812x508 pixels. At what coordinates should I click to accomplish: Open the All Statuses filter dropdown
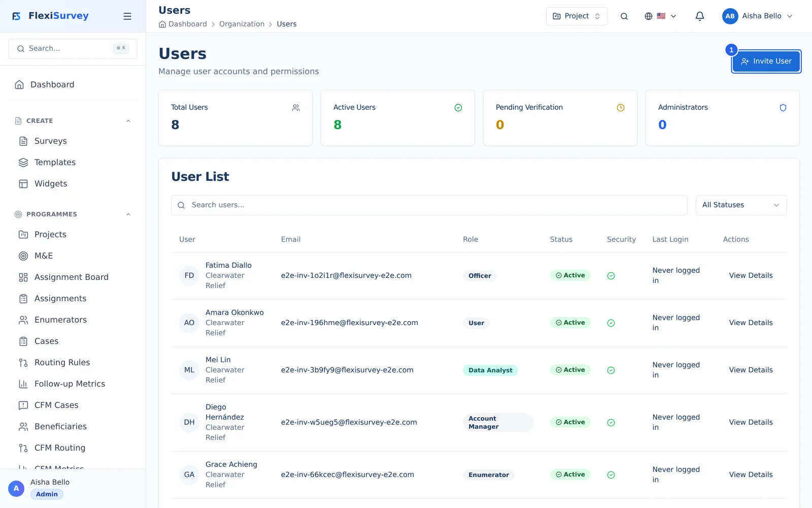741,205
